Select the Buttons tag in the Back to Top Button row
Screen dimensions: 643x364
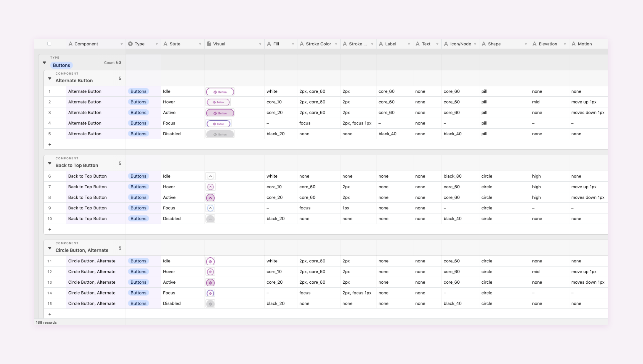click(x=138, y=176)
